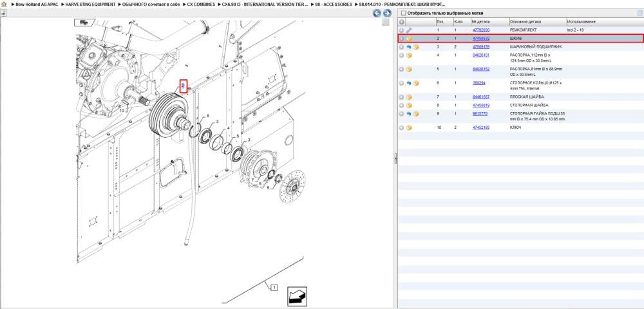Click the box icon on СТОПОРНОЕ КОЛЬЦО row
644x309 pixels.
[x=416, y=83]
